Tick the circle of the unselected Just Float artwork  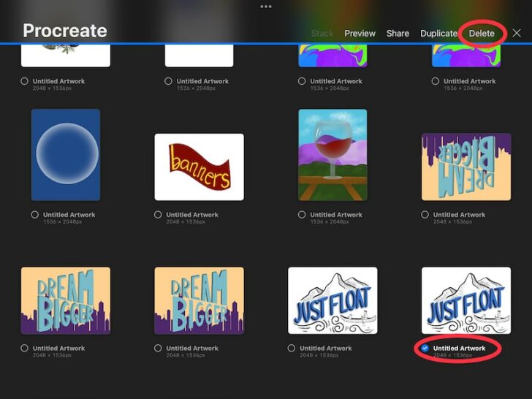pyautogui.click(x=291, y=348)
